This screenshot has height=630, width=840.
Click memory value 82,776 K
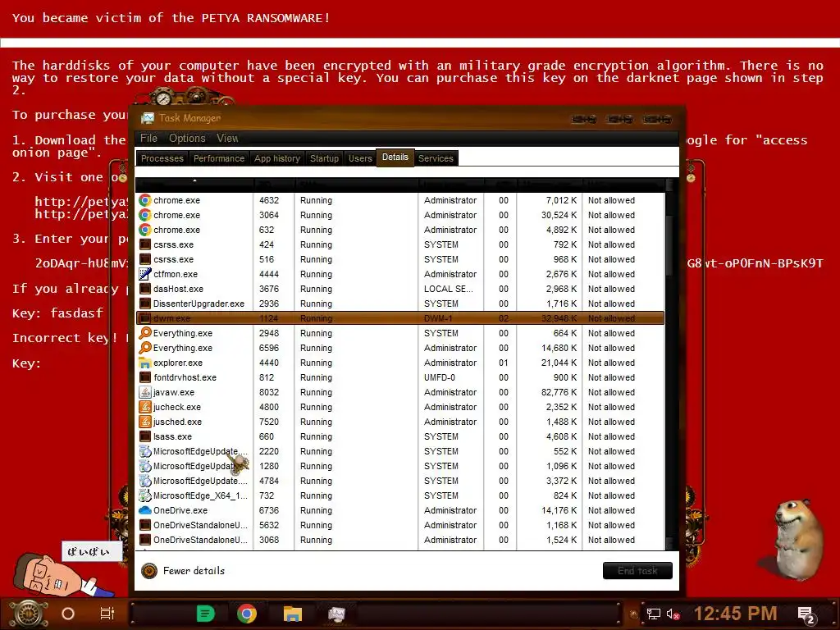559,392
